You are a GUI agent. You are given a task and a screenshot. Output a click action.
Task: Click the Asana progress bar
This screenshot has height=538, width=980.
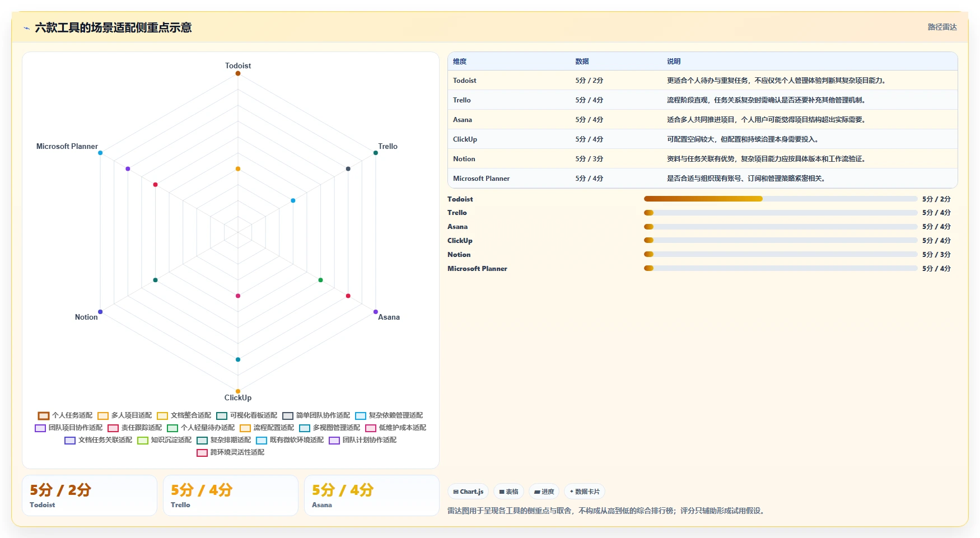[781, 227]
